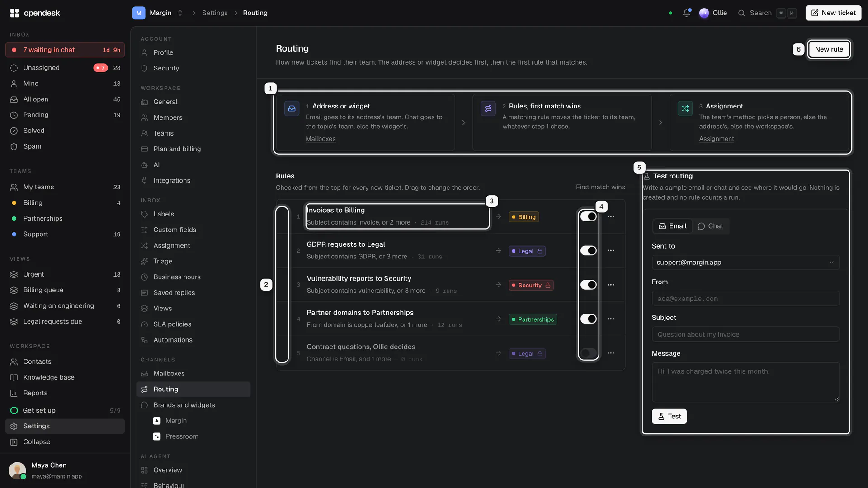
Task: Focus the From email input field
Action: pyautogui.click(x=745, y=299)
